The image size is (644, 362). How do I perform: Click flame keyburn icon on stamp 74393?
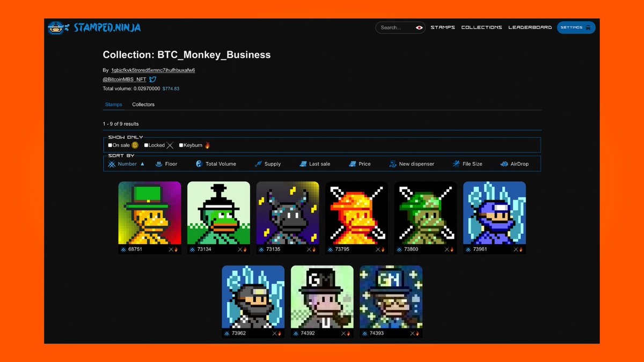tap(418, 333)
